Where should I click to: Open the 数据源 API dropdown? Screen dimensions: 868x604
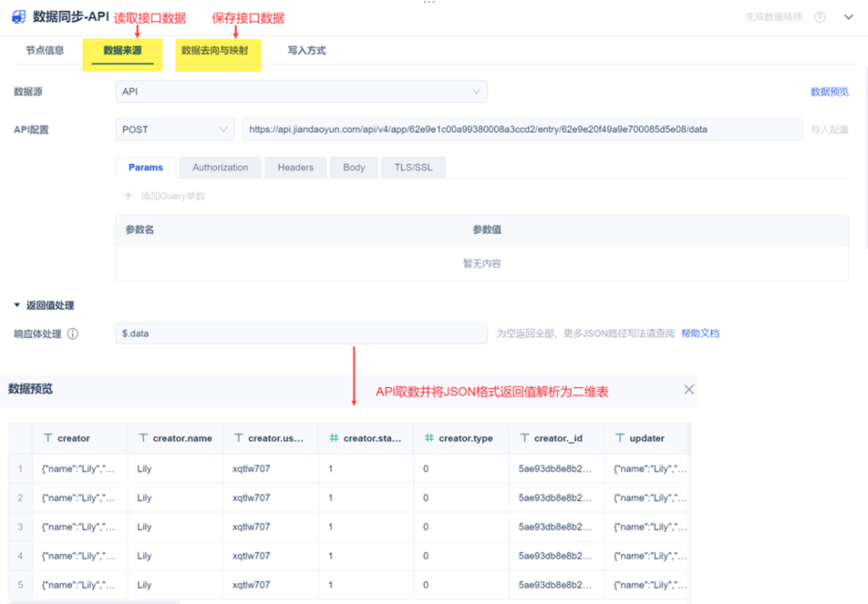(x=302, y=91)
